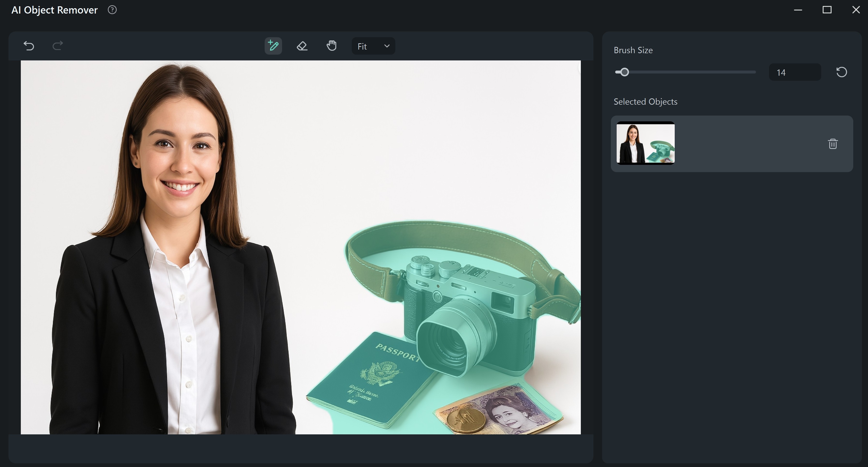
Task: Maximize the AI Object Remover window
Action: [x=827, y=10]
